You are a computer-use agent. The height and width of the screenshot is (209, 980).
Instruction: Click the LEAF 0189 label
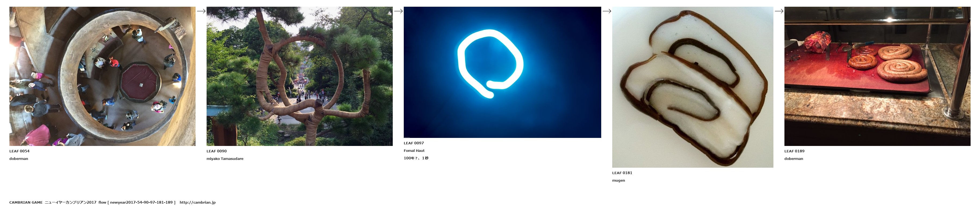[x=794, y=151]
